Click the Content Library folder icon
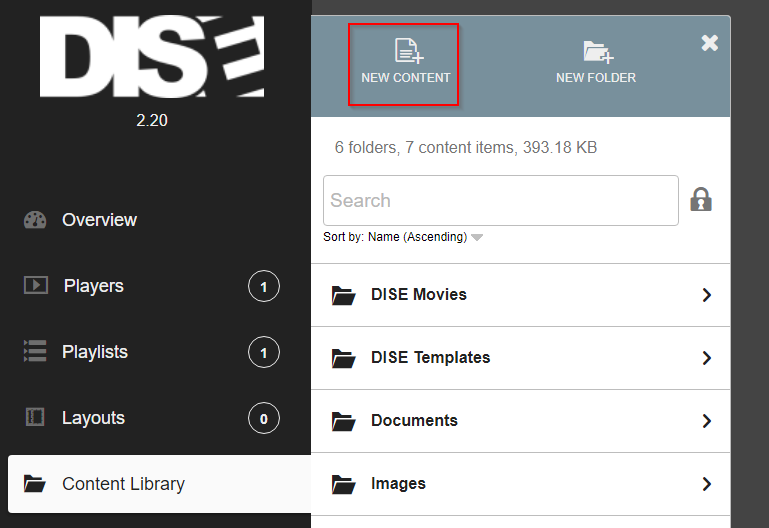The image size is (769, 528). pyautogui.click(x=35, y=484)
